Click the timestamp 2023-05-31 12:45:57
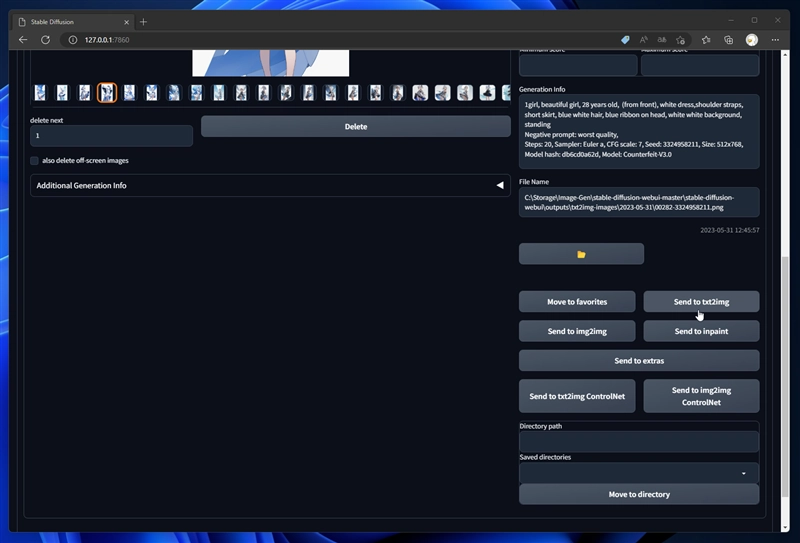The width and height of the screenshot is (800, 543). tap(730, 230)
